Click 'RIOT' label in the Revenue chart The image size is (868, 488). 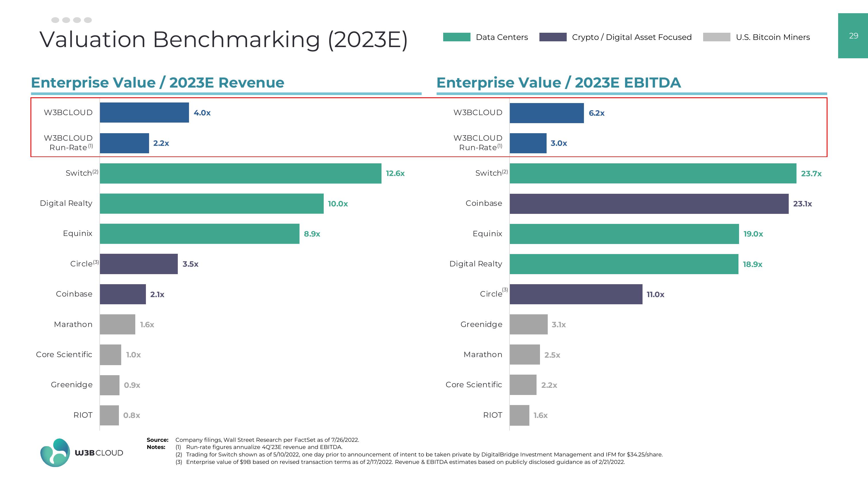click(x=83, y=415)
